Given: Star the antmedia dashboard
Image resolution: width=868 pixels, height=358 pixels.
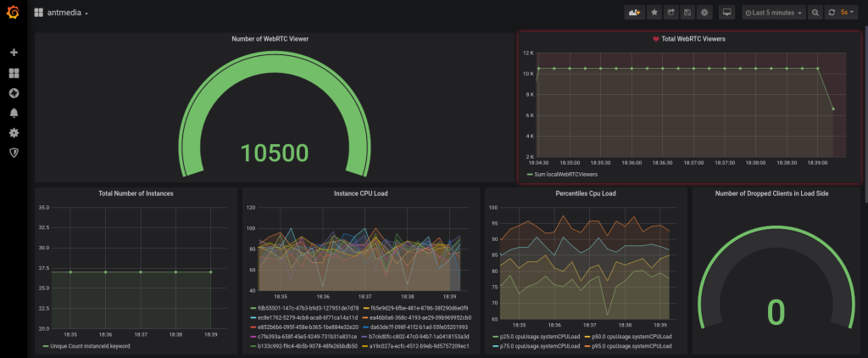Looking at the screenshot, I should pyautogui.click(x=654, y=12).
